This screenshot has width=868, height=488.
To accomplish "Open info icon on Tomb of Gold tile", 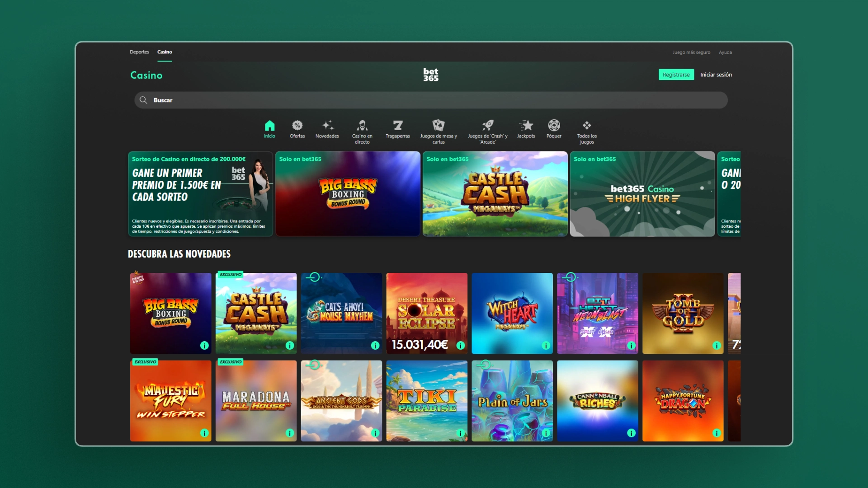I will [x=717, y=346].
